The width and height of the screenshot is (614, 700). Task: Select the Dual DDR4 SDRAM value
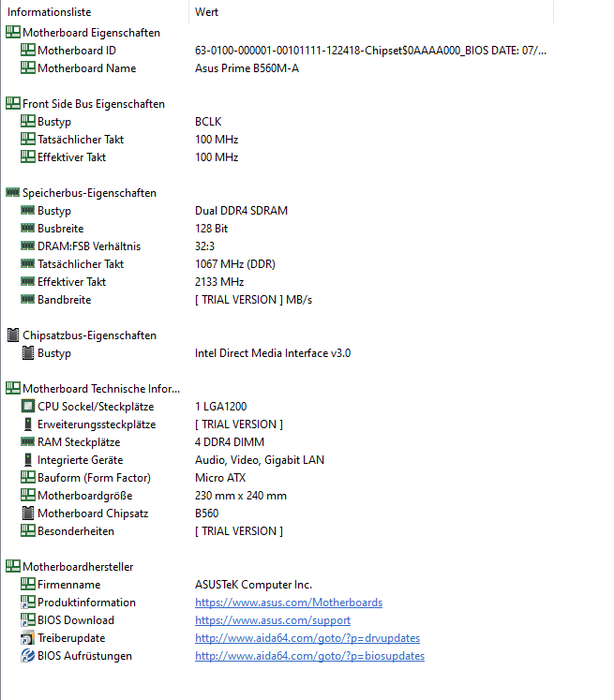[x=241, y=210]
